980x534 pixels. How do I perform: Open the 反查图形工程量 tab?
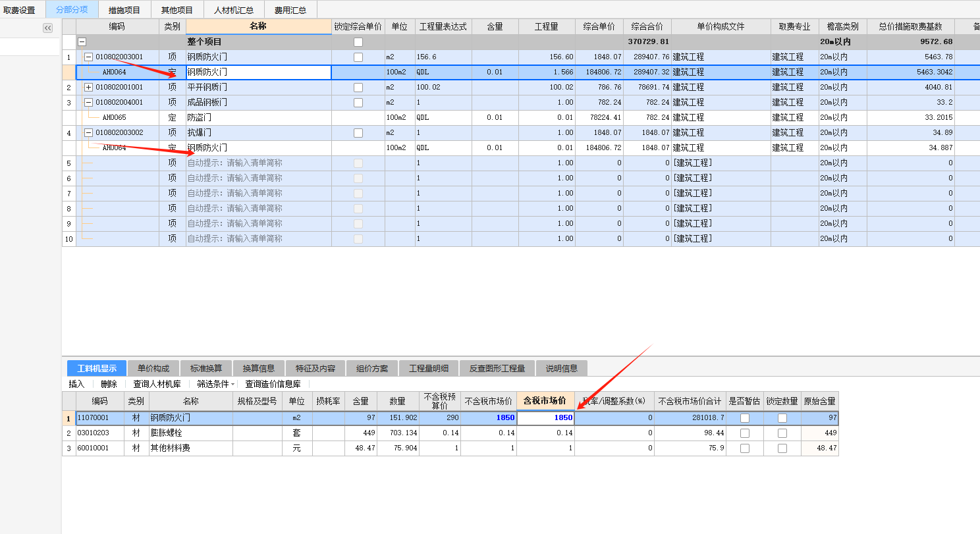[497, 368]
